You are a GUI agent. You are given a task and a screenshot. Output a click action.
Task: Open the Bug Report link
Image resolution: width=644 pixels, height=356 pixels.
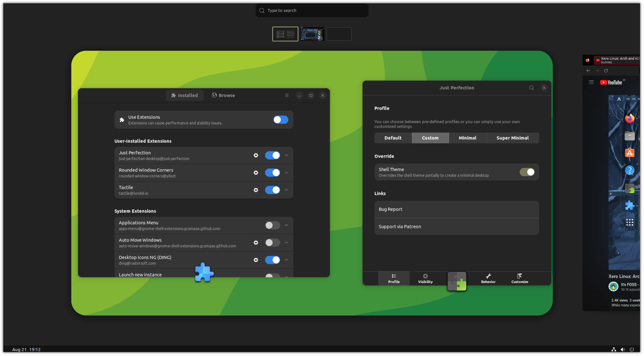pyautogui.click(x=456, y=209)
